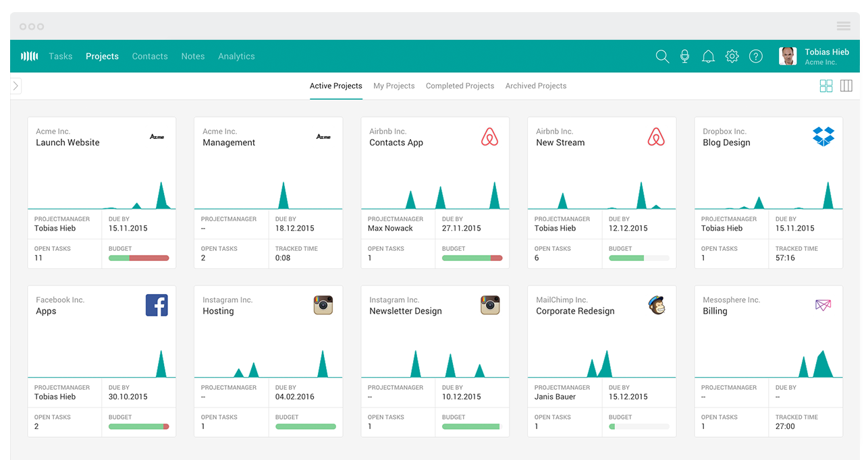Click open tasks count 11

38,258
